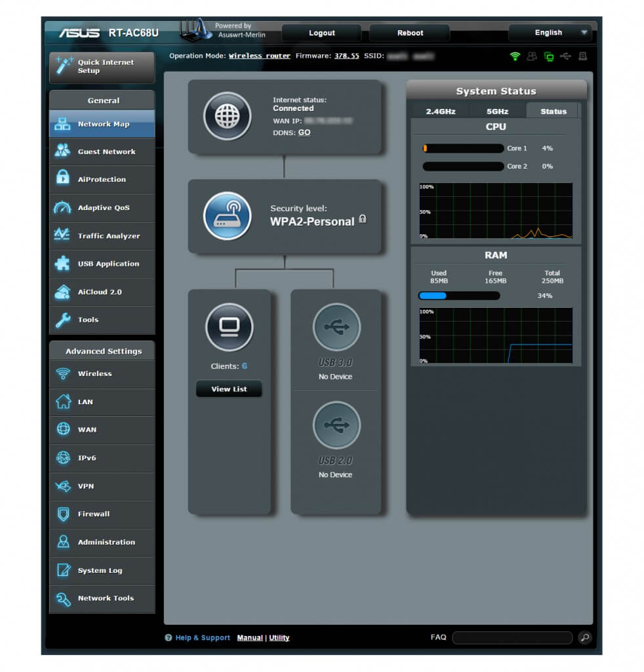Select the Clients computer icon

(230, 327)
